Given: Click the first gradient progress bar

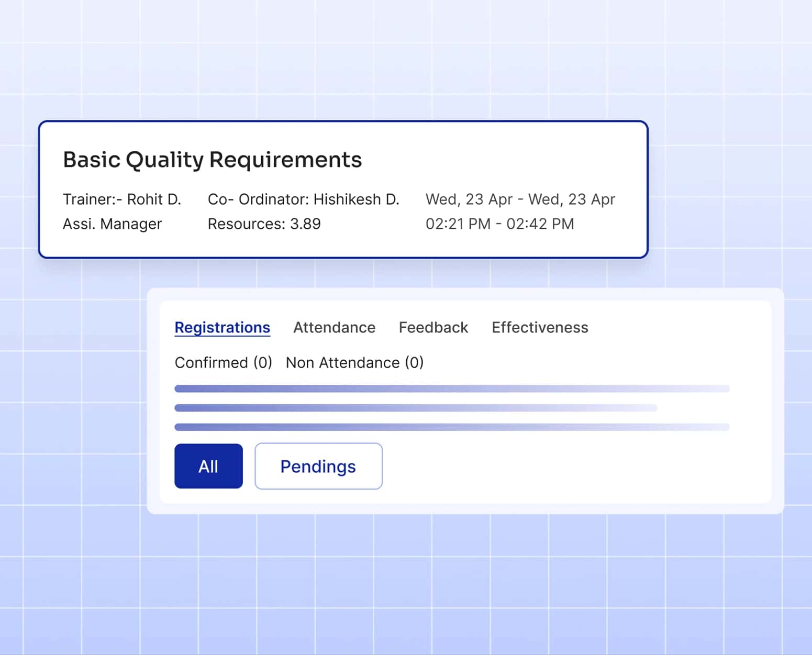Looking at the screenshot, I should 451,388.
